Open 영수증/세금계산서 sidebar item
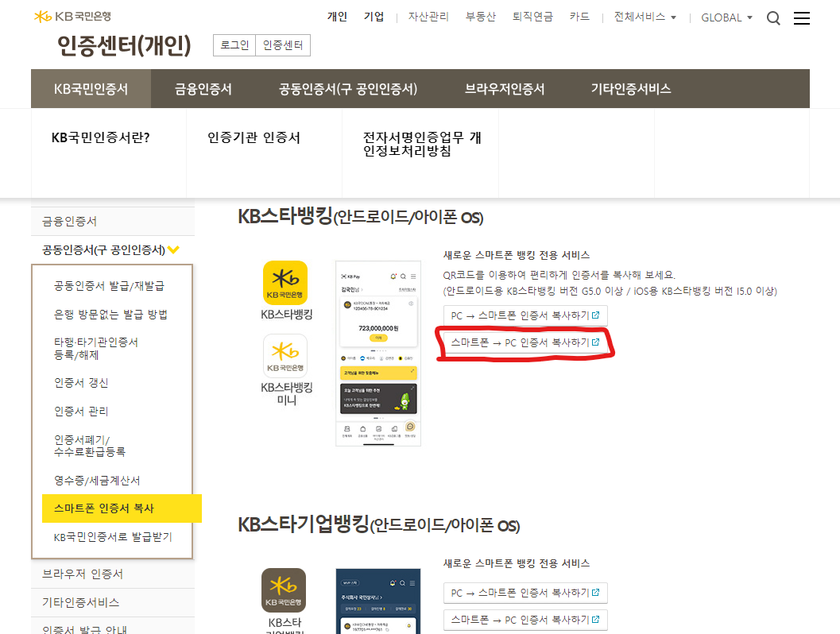This screenshot has height=634, width=840. (97, 481)
